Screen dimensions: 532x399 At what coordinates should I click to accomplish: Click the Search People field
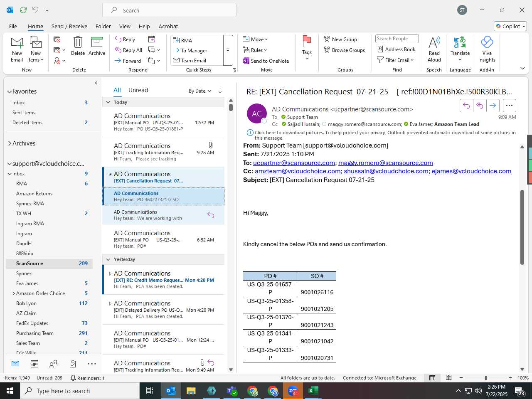pyautogui.click(x=397, y=39)
